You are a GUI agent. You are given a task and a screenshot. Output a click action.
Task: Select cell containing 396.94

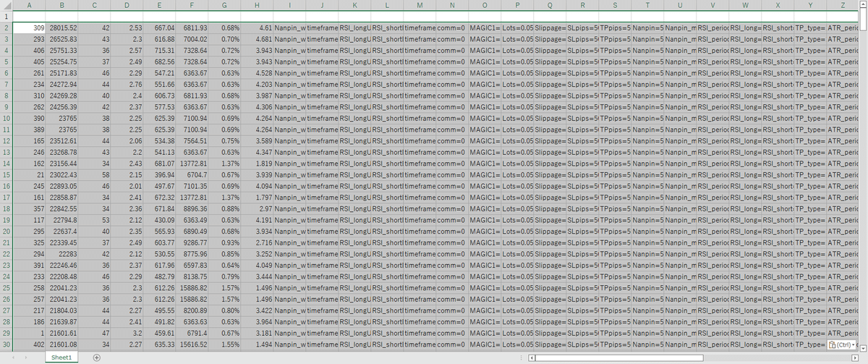(x=159, y=174)
